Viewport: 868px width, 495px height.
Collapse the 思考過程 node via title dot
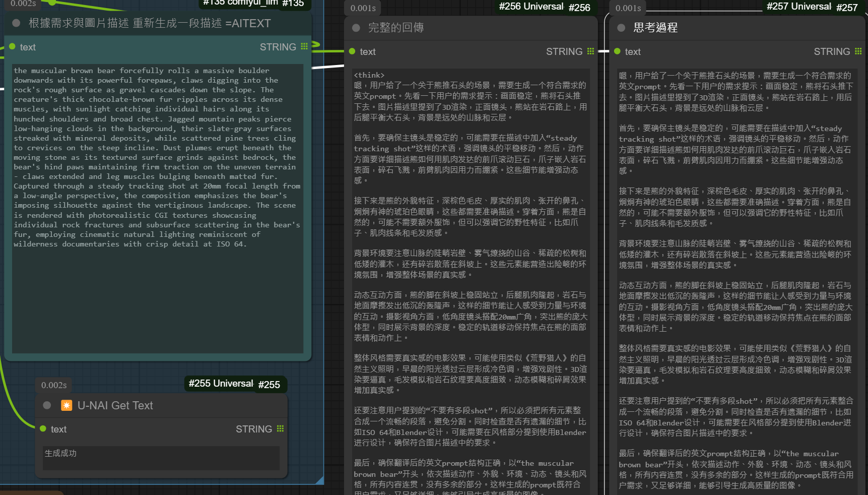[621, 28]
